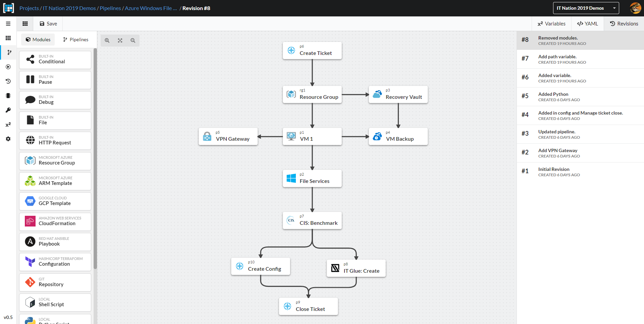Select the Close Ticket node
This screenshot has height=324, width=644.
308,307
